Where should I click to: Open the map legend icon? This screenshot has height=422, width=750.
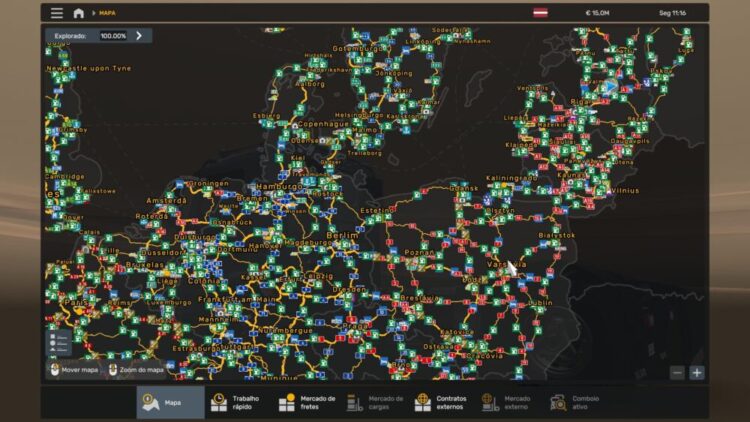click(59, 343)
